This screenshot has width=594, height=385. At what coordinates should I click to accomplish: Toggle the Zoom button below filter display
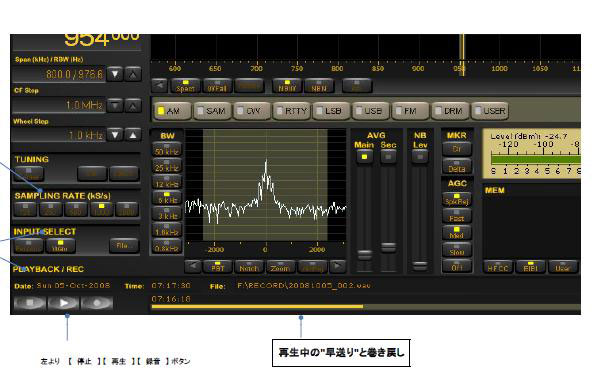coord(280,266)
